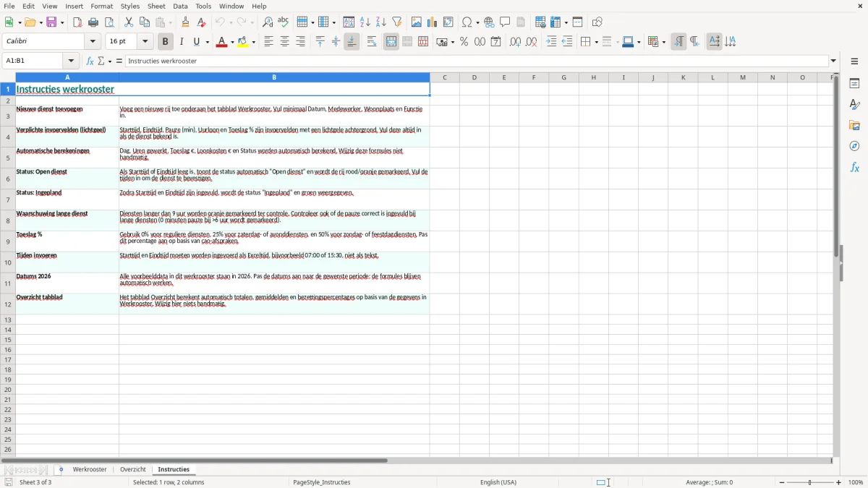Insert a Chart
Image resolution: width=868 pixels, height=488 pixels.
(433, 22)
